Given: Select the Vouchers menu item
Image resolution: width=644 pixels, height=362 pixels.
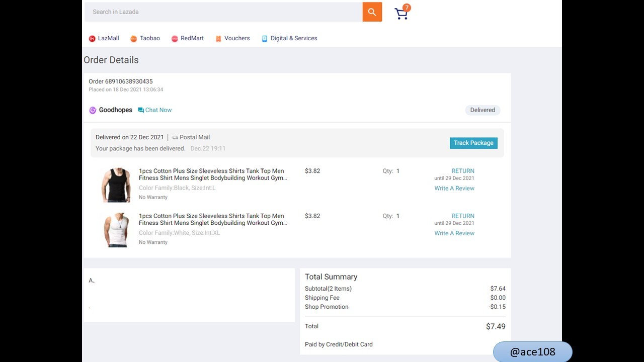Looking at the screenshot, I should tap(237, 38).
